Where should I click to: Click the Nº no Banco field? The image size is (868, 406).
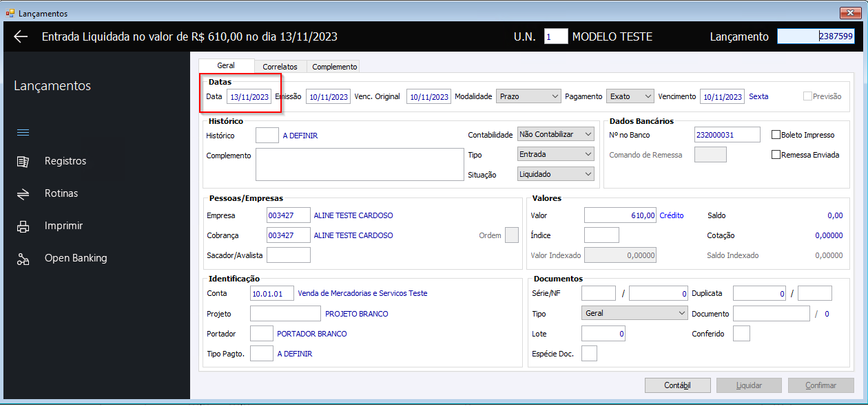click(x=727, y=135)
